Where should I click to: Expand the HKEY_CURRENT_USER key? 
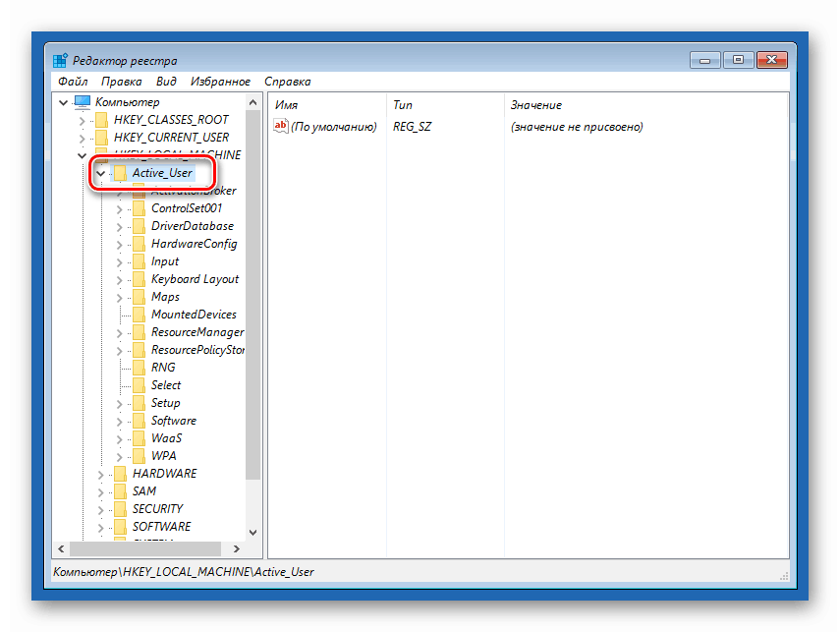click(82, 139)
